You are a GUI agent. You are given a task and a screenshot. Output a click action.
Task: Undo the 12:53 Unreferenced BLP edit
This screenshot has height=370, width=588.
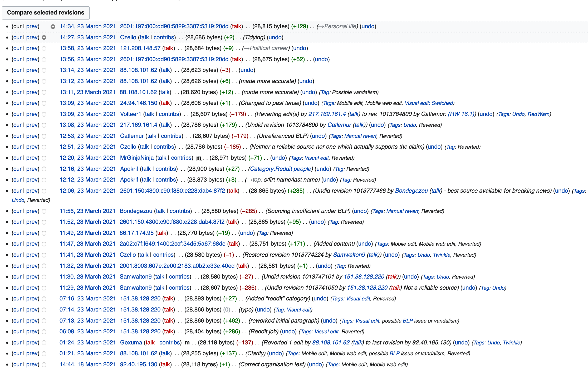[318, 136]
